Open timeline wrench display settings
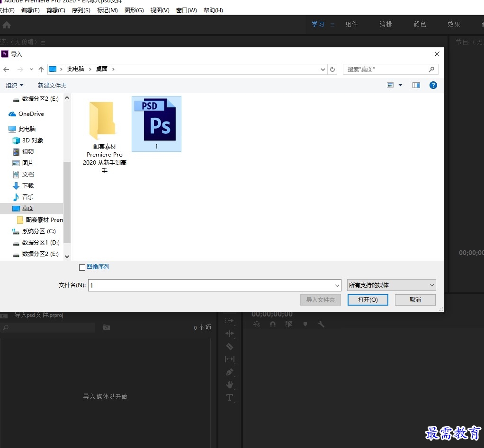This screenshot has height=448, width=484. click(321, 324)
